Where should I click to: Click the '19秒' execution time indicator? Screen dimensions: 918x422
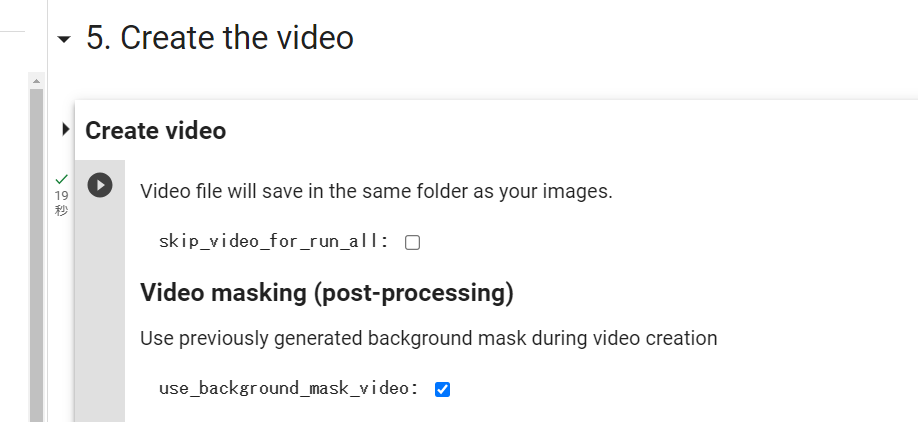[61, 203]
